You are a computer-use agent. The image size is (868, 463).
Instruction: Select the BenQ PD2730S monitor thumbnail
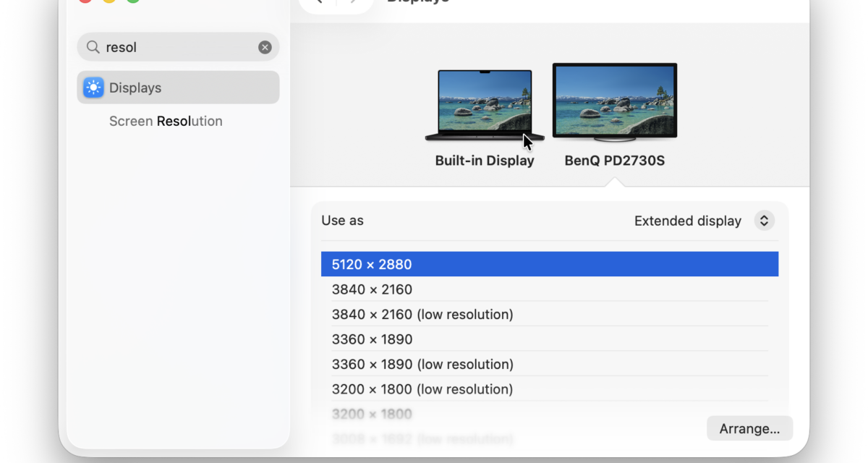(x=615, y=101)
